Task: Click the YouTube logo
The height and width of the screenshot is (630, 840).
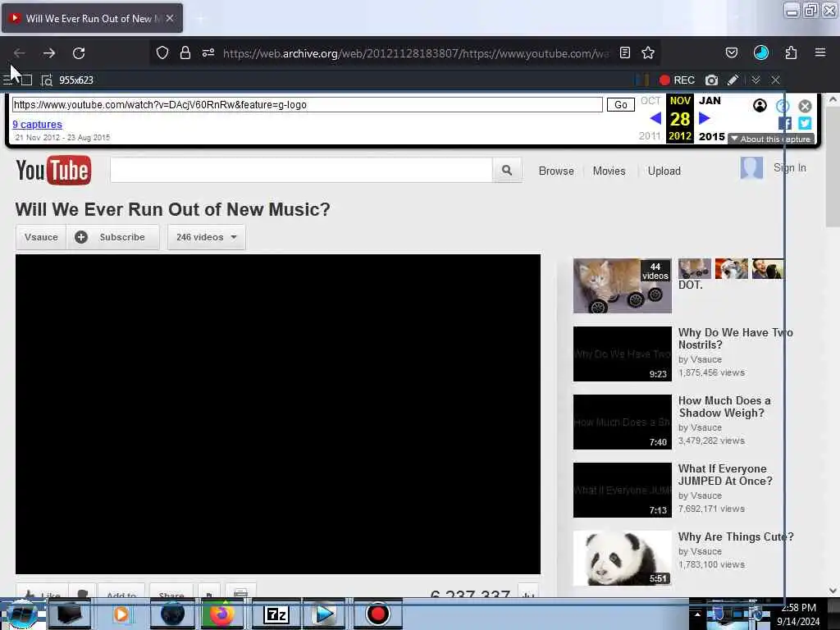Action: coord(53,171)
